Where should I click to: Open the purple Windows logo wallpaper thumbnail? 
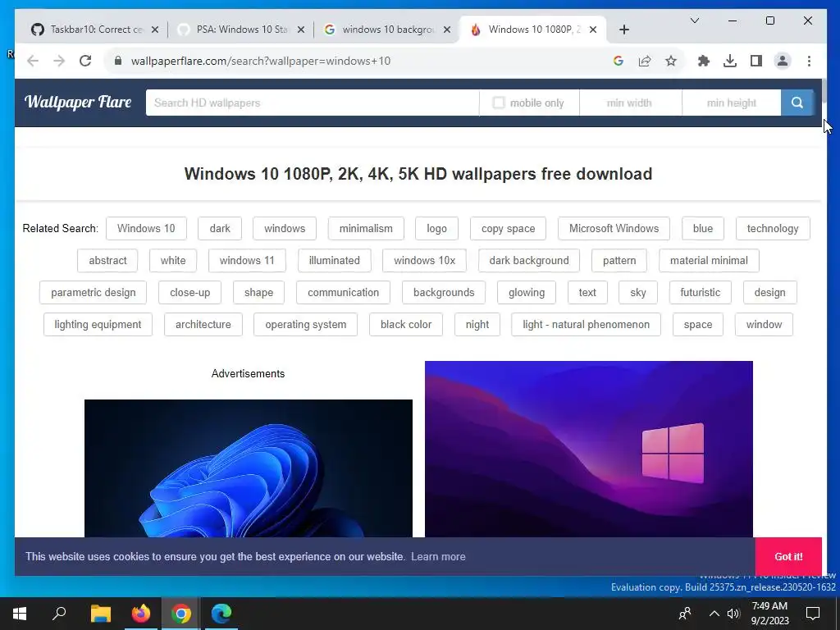click(x=589, y=449)
